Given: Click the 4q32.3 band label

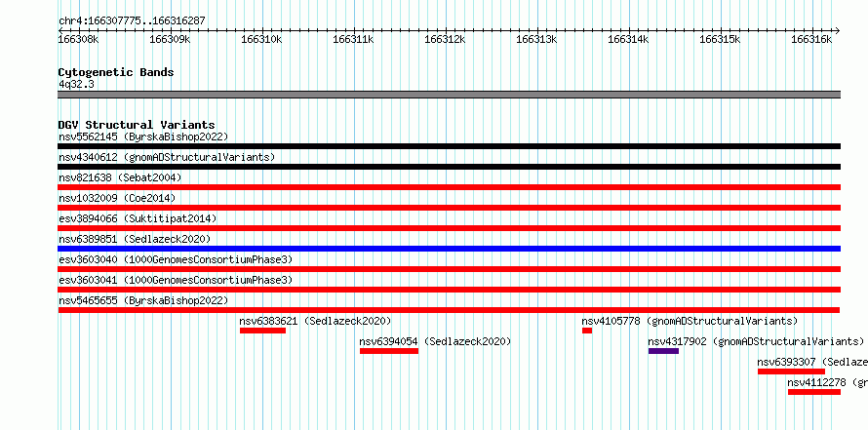Looking at the screenshot, I should pos(76,84).
